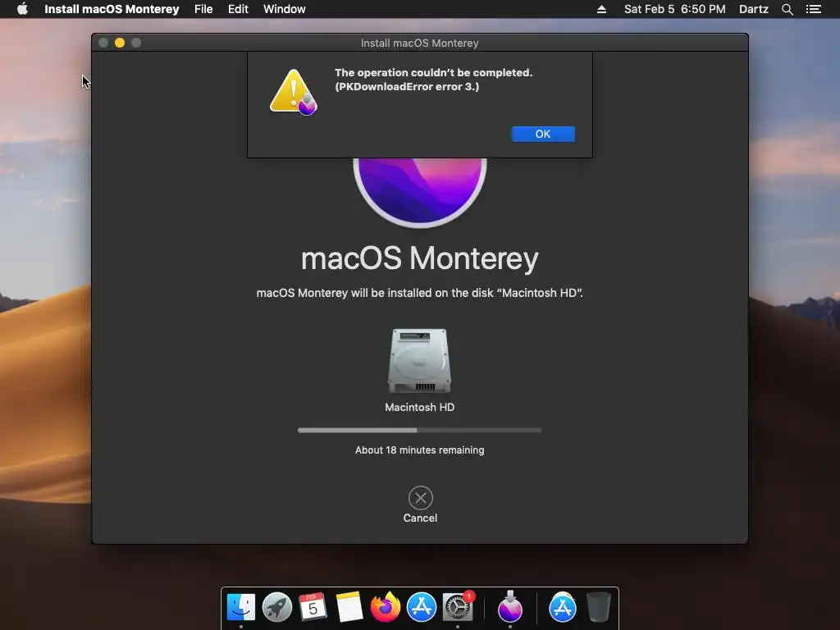Click the date and time in menu bar
Image resolution: width=840 pixels, height=630 pixels.
(x=674, y=9)
